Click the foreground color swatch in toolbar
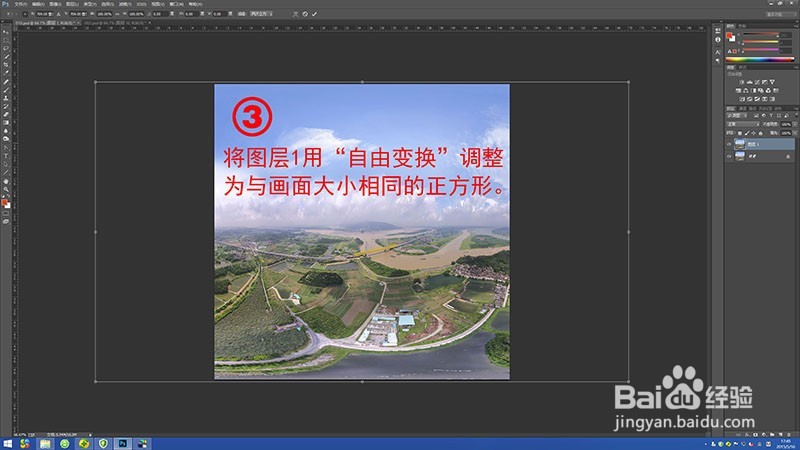800x450 pixels. (4, 202)
